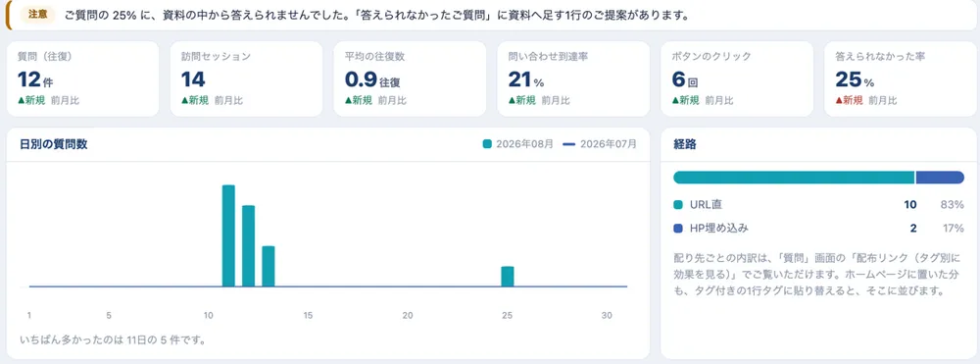Click the 83% value in the URL直 row
Viewport: 980px width, 364px height.
pos(953,204)
